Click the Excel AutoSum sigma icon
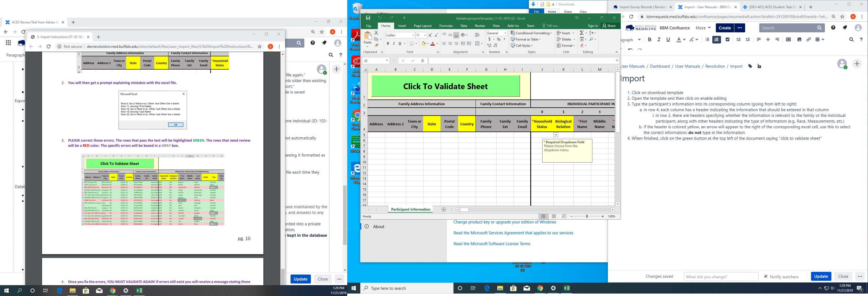The height and width of the screenshot is (296, 868). tap(582, 33)
